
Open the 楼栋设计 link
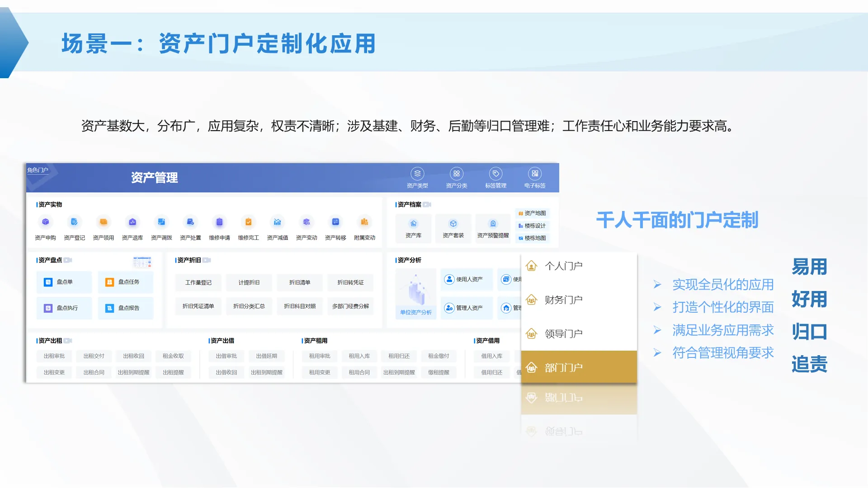coord(532,225)
